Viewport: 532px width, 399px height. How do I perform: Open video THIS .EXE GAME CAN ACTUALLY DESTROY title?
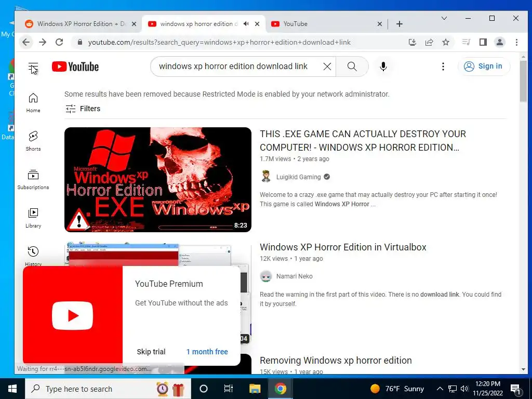point(363,140)
